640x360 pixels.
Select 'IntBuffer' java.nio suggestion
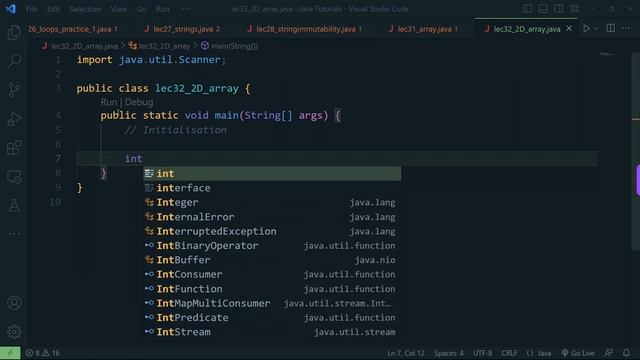pos(272,260)
